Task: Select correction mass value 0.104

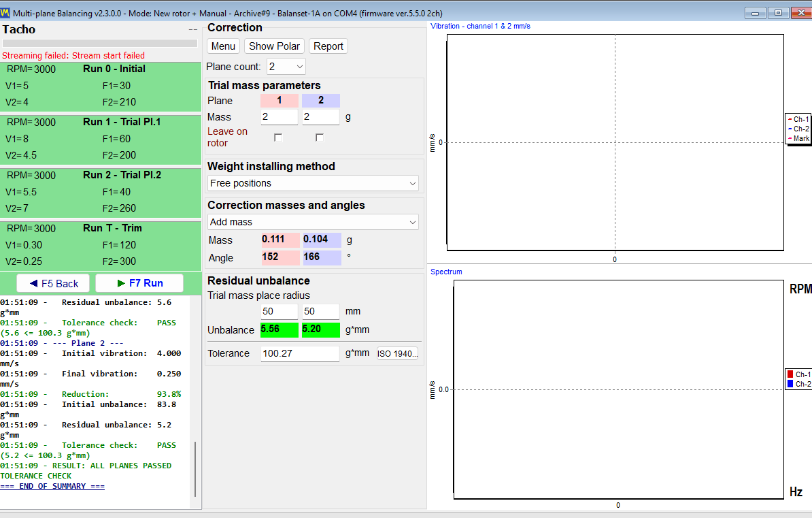Action: 322,240
